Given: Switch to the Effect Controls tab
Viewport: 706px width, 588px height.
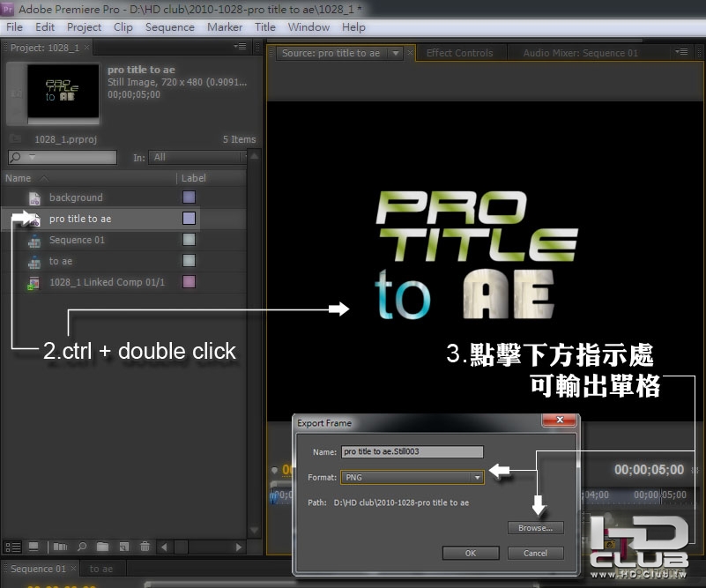Looking at the screenshot, I should pyautogui.click(x=460, y=53).
